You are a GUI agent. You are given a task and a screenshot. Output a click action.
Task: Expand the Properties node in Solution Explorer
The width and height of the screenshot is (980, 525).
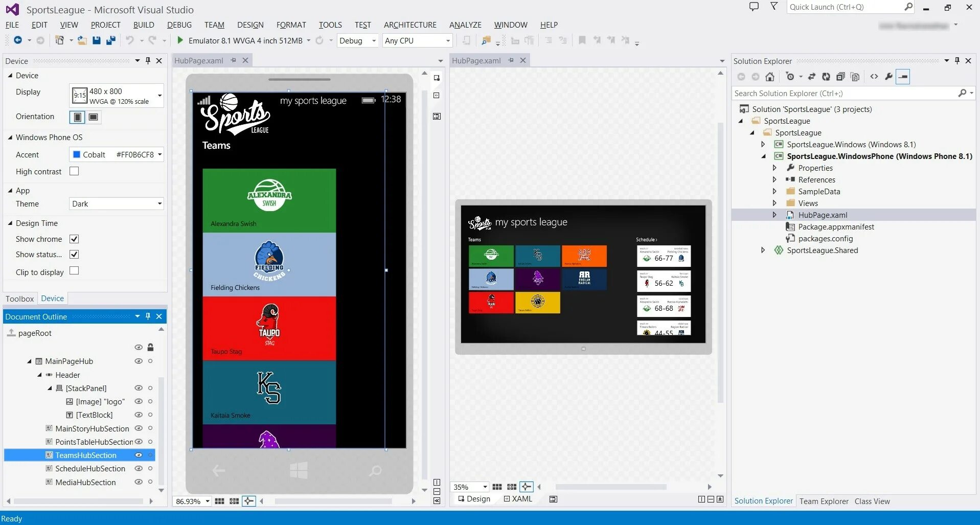[x=774, y=168]
